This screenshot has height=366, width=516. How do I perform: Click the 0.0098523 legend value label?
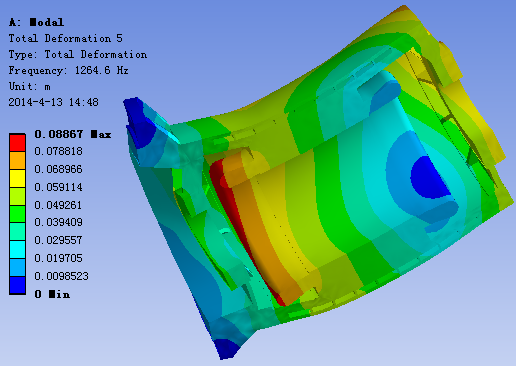pyautogui.click(x=62, y=276)
